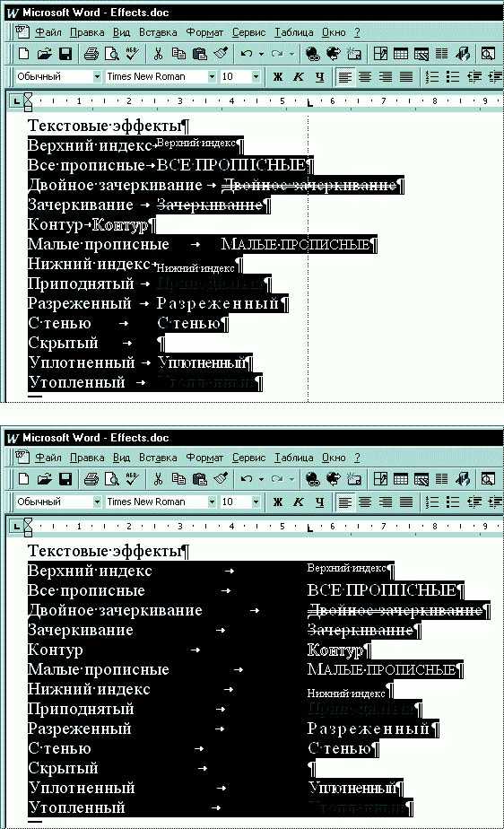This screenshot has height=829, width=504.
Task: Click New document icon in upper Word window
Action: [24, 54]
